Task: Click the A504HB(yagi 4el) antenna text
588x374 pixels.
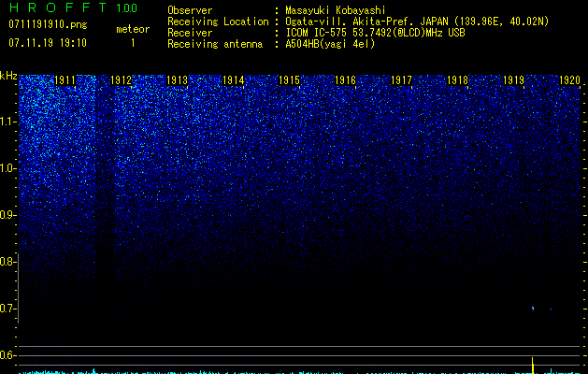Action: pos(330,44)
